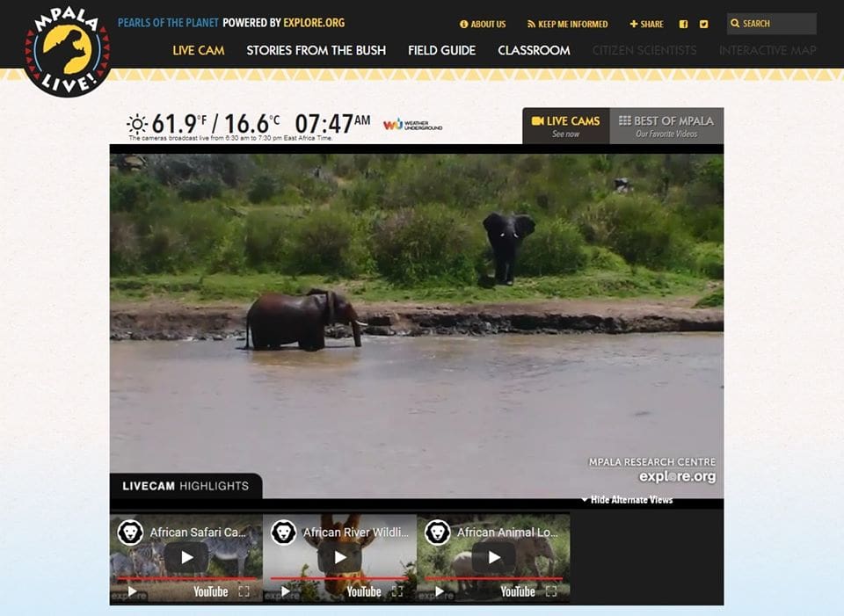This screenshot has width=844, height=616.
Task: Click the search magnifier icon
Action: click(735, 24)
